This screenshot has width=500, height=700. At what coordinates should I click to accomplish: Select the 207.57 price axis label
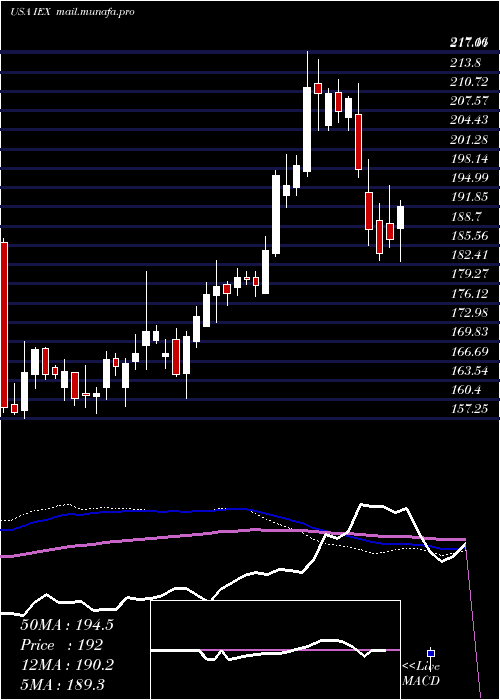(469, 101)
